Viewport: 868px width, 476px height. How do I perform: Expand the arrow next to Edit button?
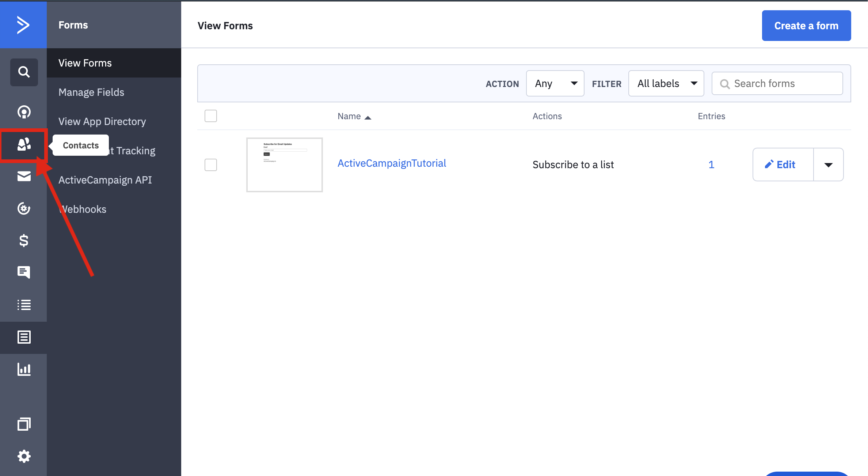(x=828, y=165)
